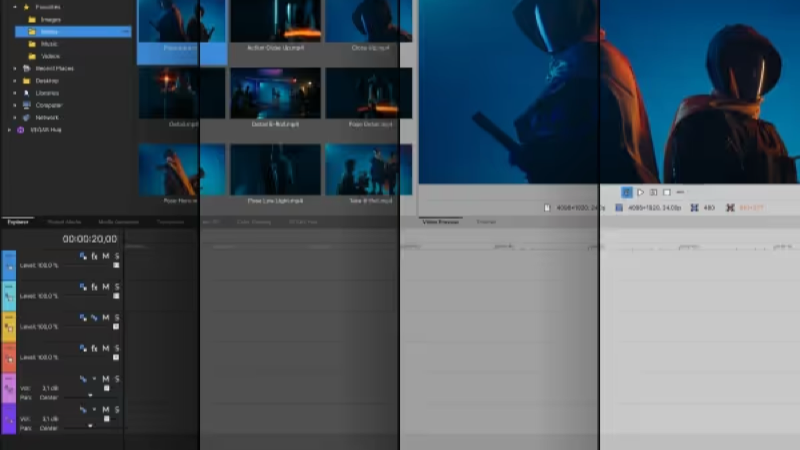Screen dimensions: 800x450
Task: Open more preview transport options
Action: pyautogui.click(x=680, y=192)
